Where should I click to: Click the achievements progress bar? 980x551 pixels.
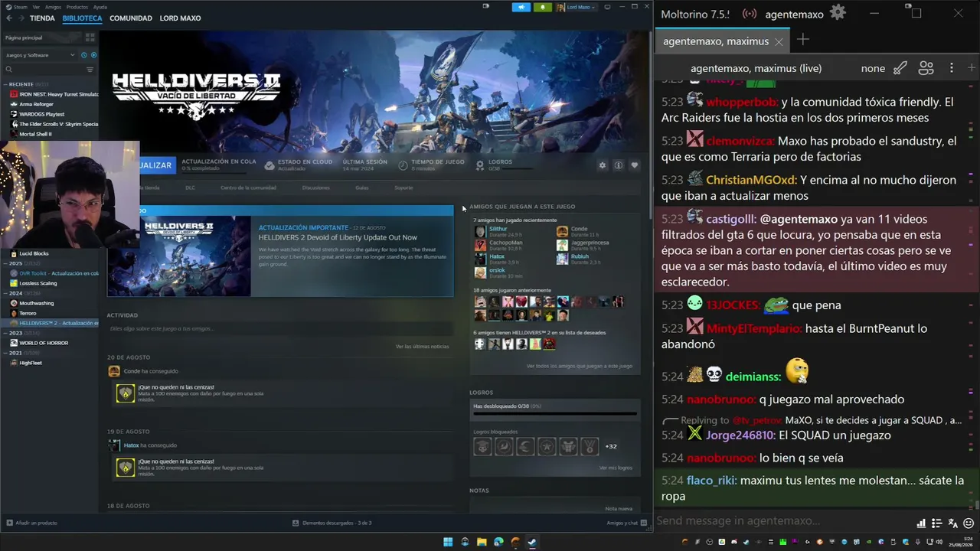pos(555,414)
